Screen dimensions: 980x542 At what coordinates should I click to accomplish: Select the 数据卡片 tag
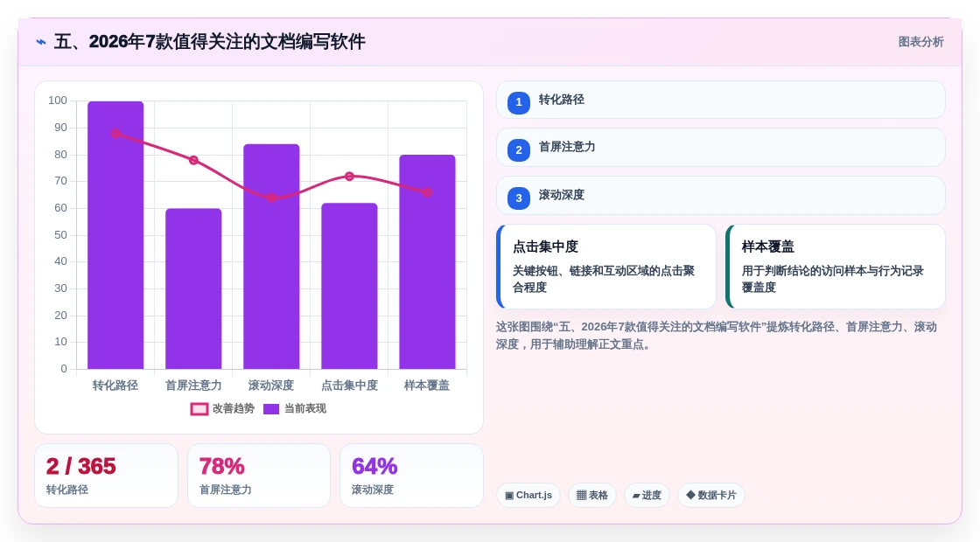tap(711, 495)
